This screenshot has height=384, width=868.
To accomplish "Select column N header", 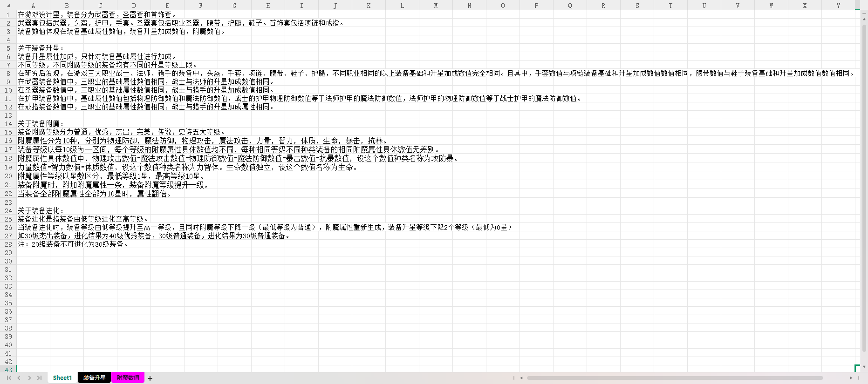I will click(x=469, y=6).
